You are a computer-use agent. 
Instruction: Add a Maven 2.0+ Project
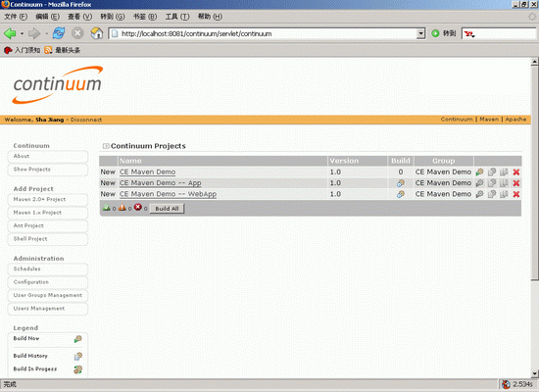48,200
